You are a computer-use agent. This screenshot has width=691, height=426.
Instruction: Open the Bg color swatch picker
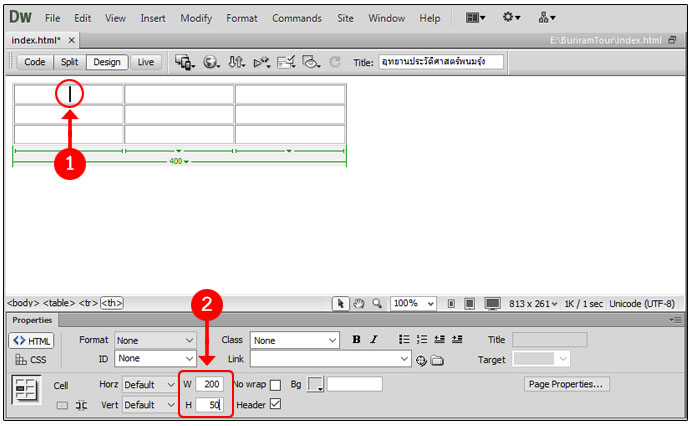pyautogui.click(x=316, y=385)
